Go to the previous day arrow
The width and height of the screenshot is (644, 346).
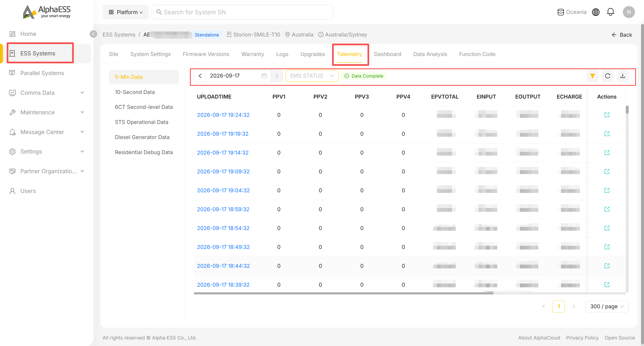click(x=200, y=76)
